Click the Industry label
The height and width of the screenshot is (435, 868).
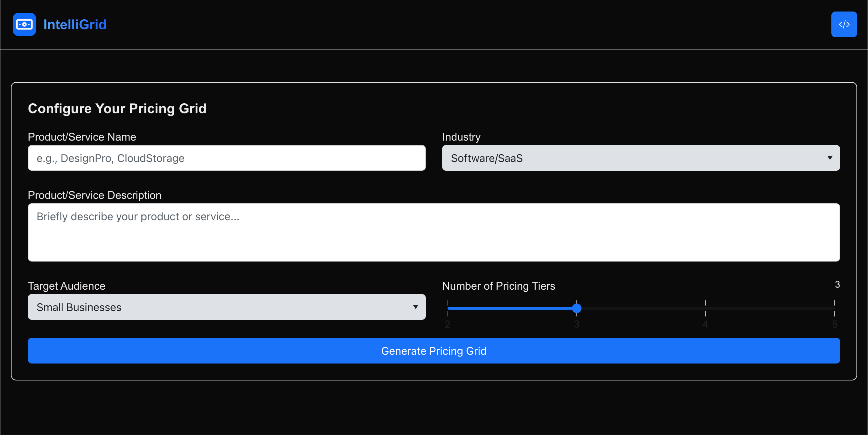tap(461, 137)
